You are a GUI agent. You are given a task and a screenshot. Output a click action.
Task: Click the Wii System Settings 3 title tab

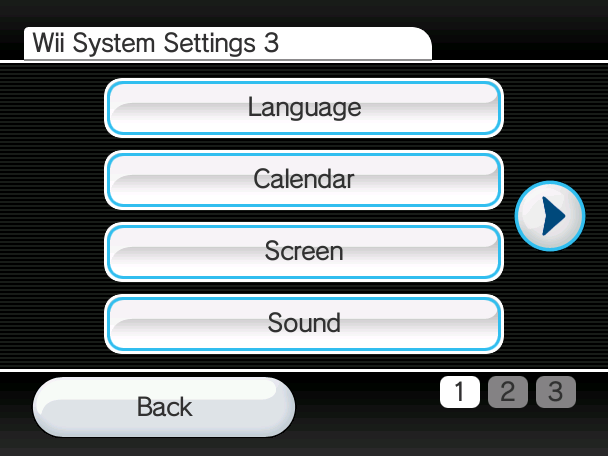(x=228, y=44)
